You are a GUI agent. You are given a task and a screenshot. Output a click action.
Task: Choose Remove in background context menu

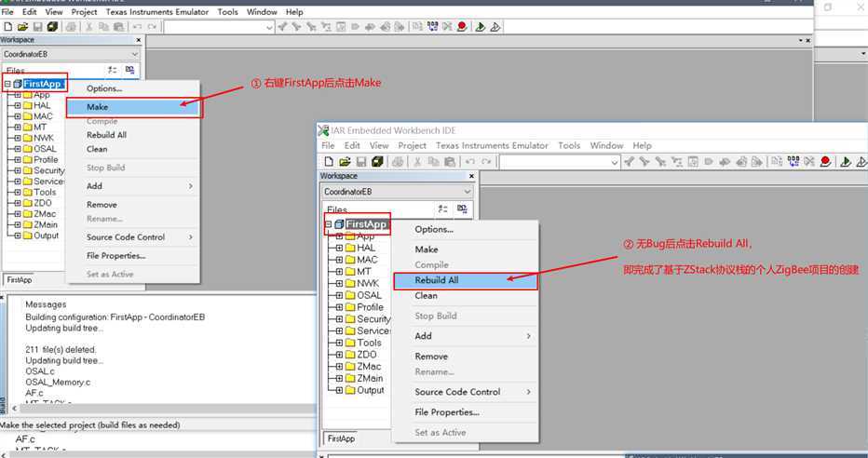coord(133,205)
